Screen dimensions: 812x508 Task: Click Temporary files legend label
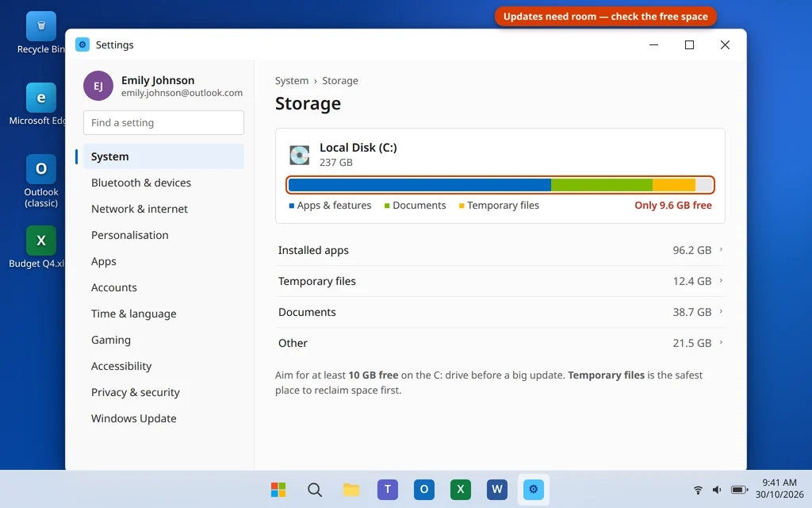click(503, 206)
